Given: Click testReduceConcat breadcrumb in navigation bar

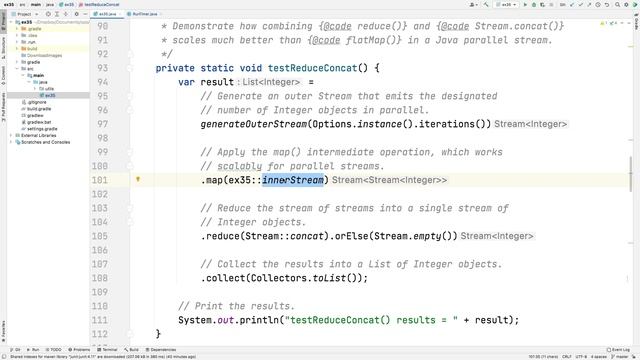Looking at the screenshot, I should coord(99,4).
